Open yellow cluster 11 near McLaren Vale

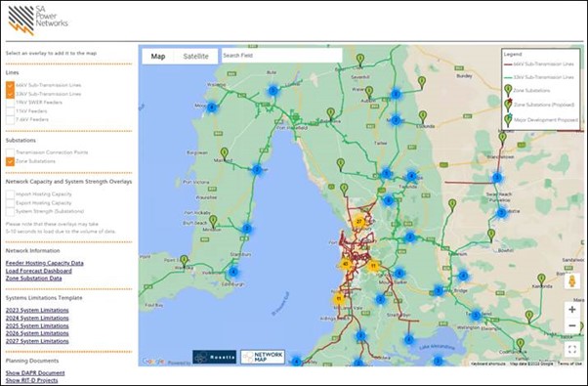[339, 299]
